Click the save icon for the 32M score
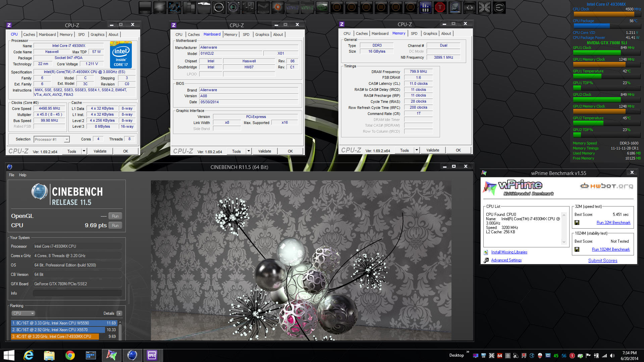The height and width of the screenshot is (362, 644). (x=577, y=223)
